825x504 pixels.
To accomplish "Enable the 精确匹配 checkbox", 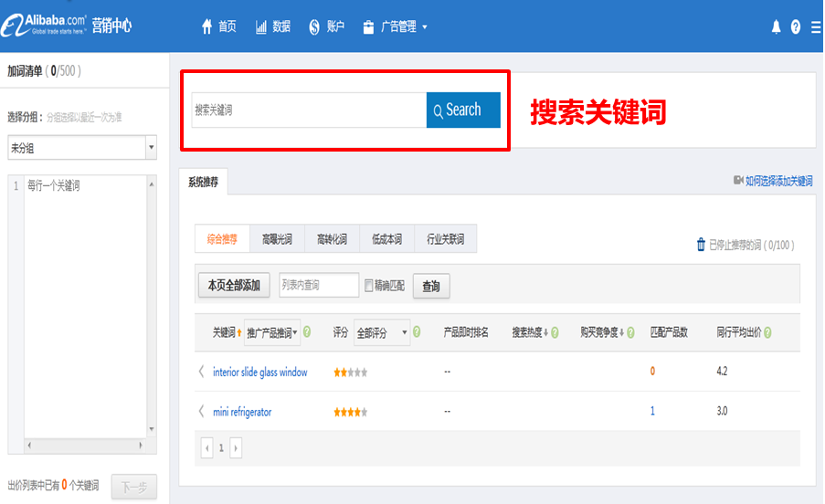I will tap(369, 286).
